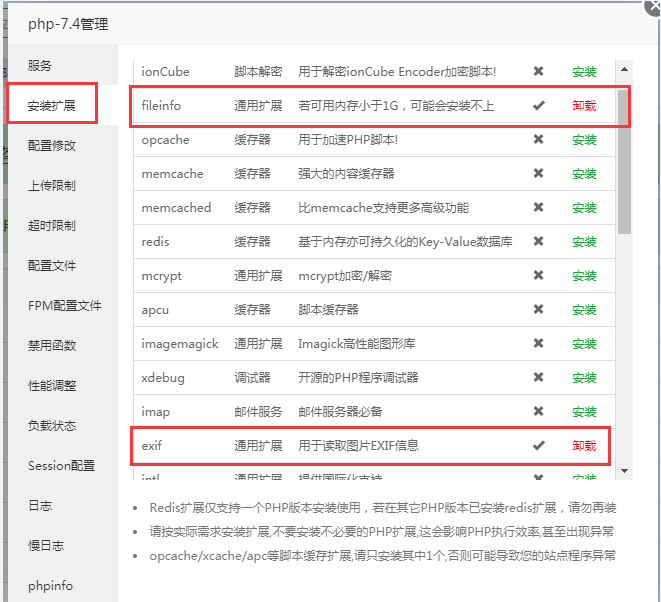661x602 pixels.
Task: Open 上传限制 settings
Action: 51,186
